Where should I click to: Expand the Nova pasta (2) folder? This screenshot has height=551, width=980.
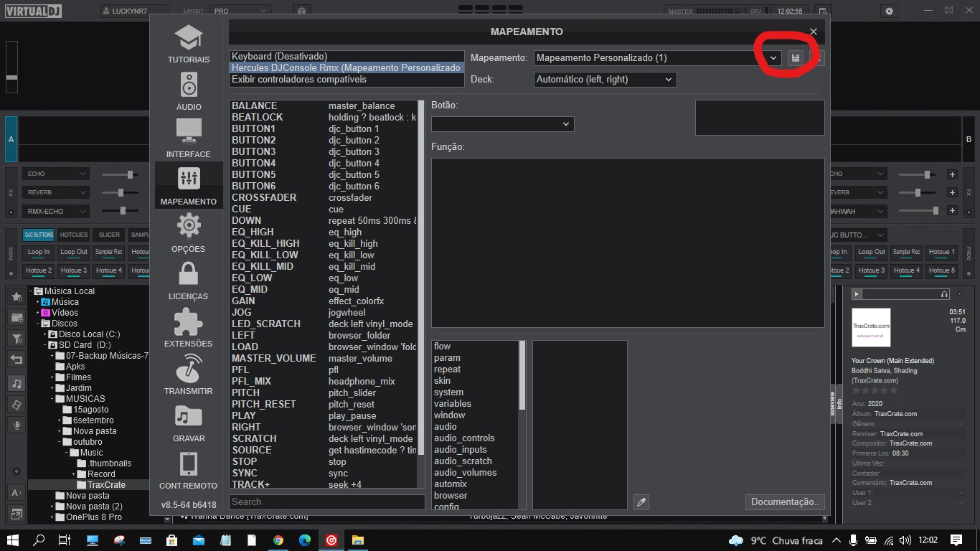click(53, 507)
